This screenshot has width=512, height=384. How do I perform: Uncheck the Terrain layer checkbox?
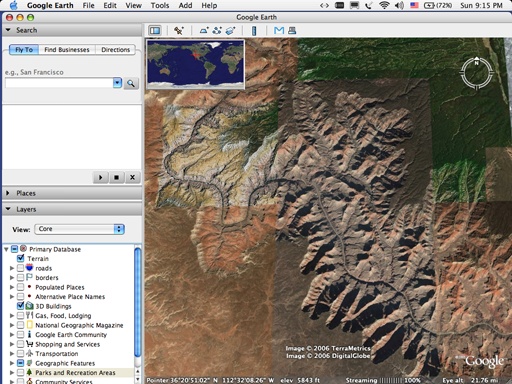20,258
